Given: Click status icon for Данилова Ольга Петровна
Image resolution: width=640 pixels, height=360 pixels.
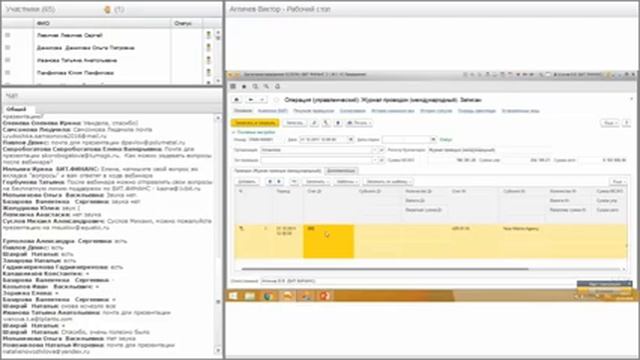Looking at the screenshot, I should click(x=209, y=48).
